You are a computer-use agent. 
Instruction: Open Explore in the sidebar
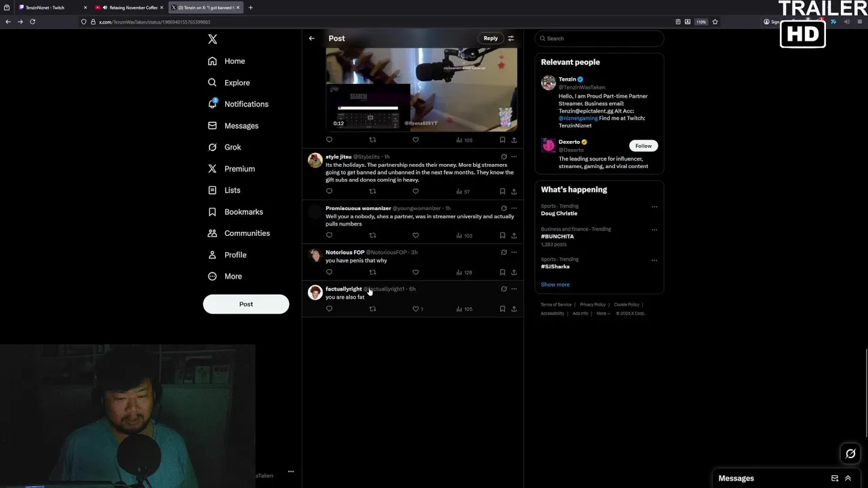coord(229,83)
